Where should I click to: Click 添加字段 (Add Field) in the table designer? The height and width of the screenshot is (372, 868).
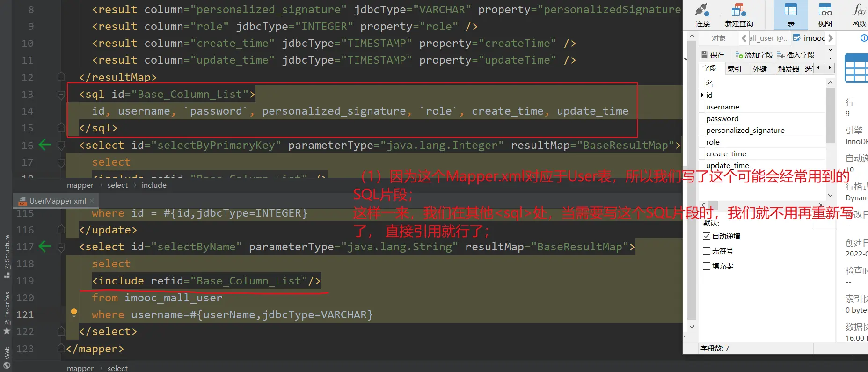tap(754, 55)
